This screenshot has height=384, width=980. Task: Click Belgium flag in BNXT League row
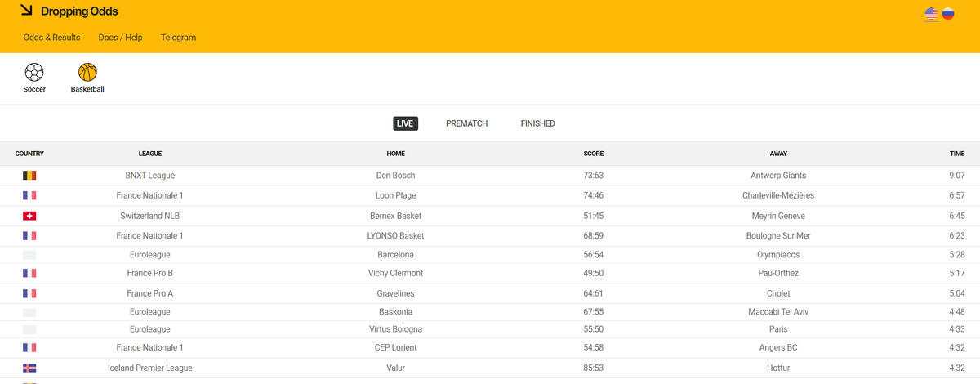pyautogui.click(x=29, y=176)
